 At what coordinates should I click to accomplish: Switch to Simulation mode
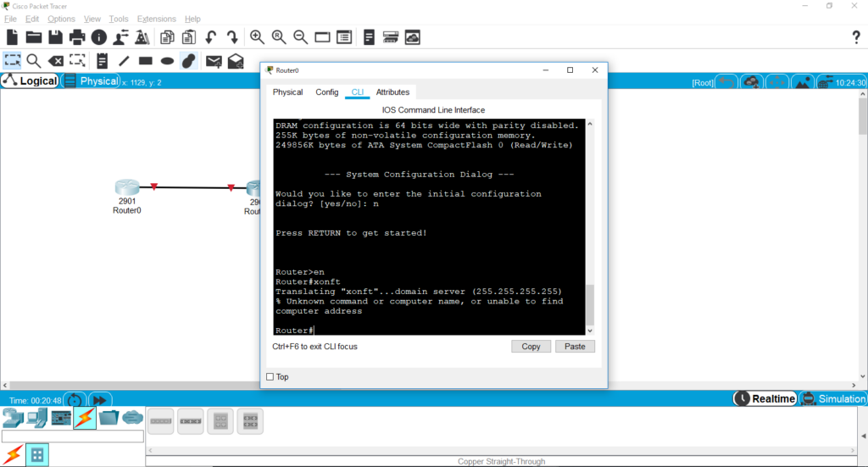point(833,399)
